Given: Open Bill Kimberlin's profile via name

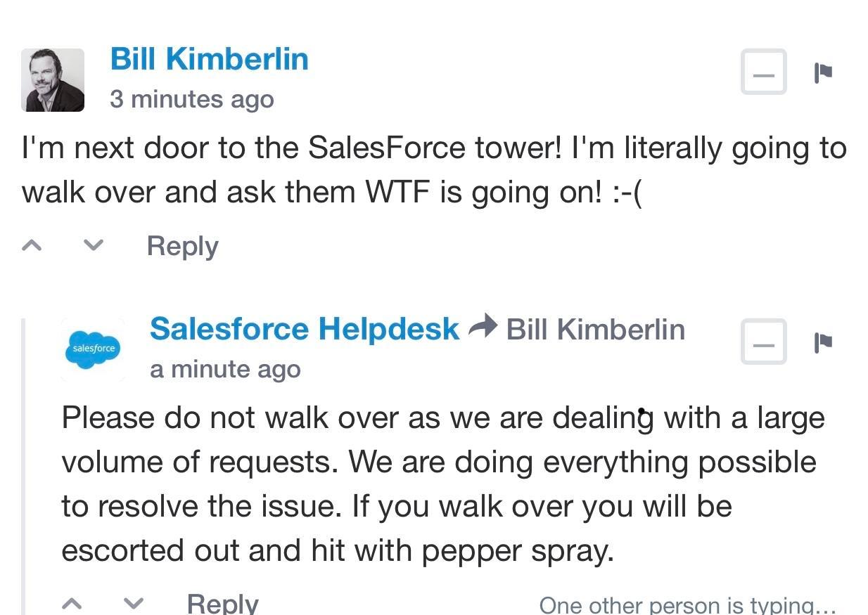Looking at the screenshot, I should (x=209, y=59).
